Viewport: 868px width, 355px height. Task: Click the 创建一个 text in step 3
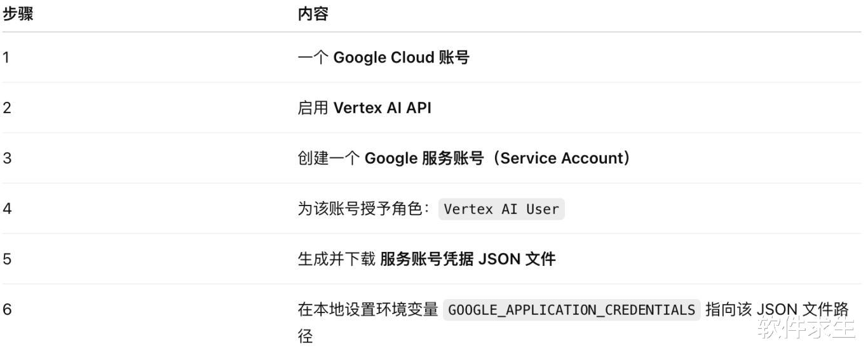(x=329, y=158)
